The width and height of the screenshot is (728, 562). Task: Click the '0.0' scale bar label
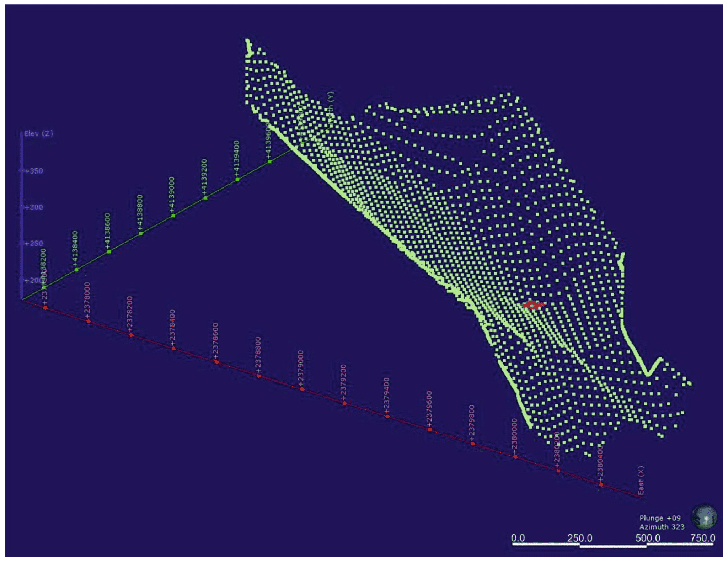pyautogui.click(x=518, y=538)
